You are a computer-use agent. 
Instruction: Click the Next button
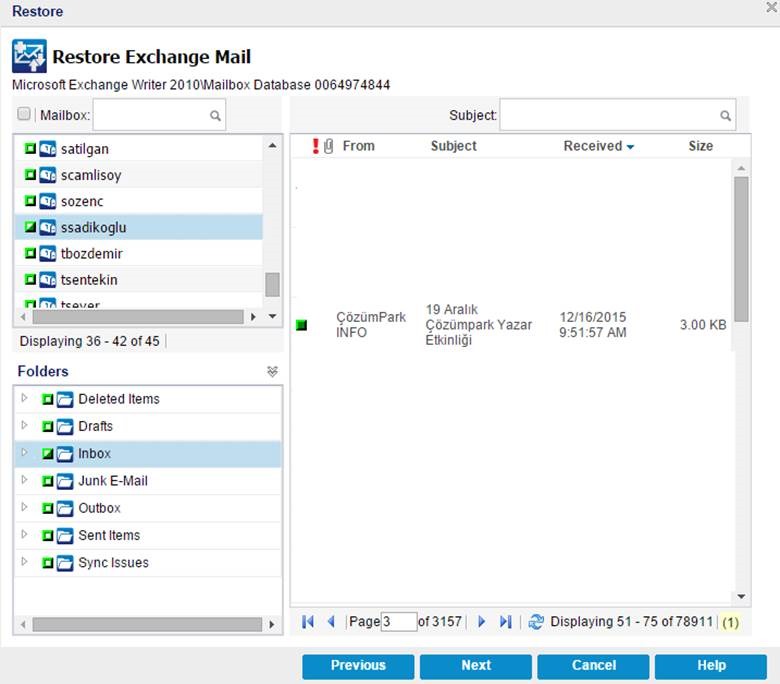[x=476, y=666]
